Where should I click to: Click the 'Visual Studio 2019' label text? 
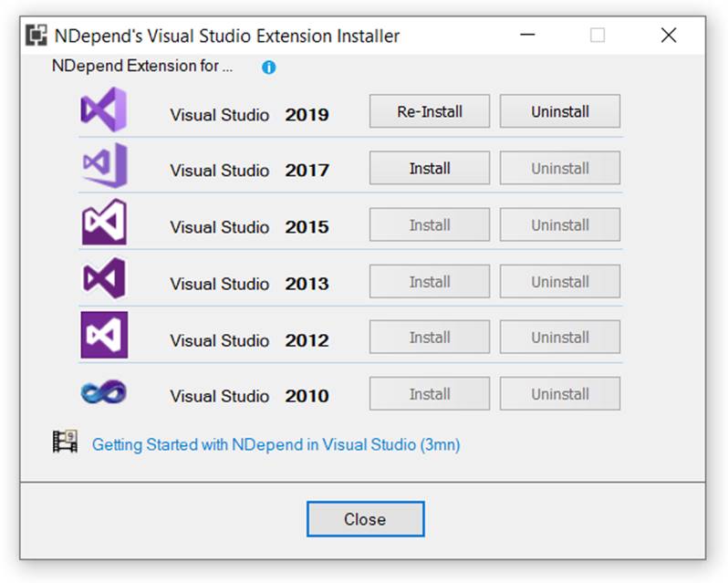(249, 115)
